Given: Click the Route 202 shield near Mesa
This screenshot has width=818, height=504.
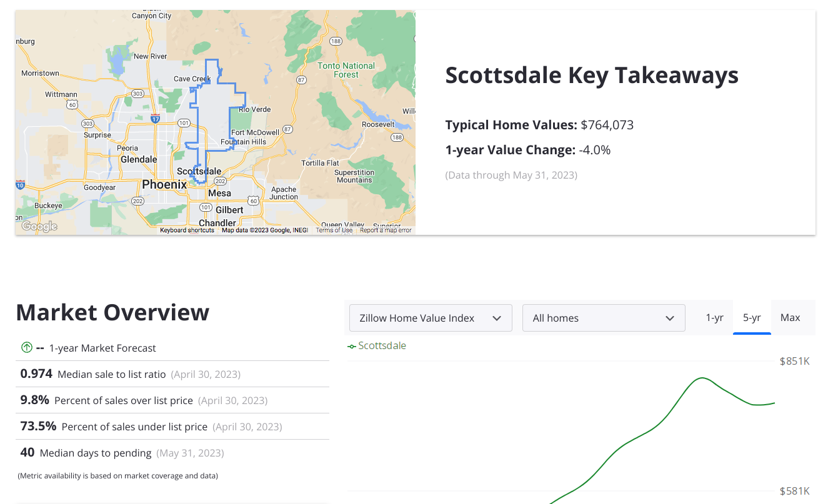Looking at the screenshot, I should click(219, 180).
